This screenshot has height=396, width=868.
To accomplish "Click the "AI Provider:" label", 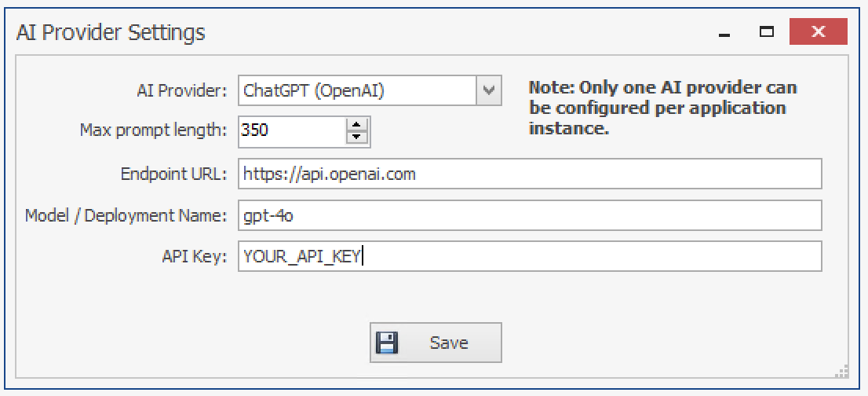I will click(181, 90).
